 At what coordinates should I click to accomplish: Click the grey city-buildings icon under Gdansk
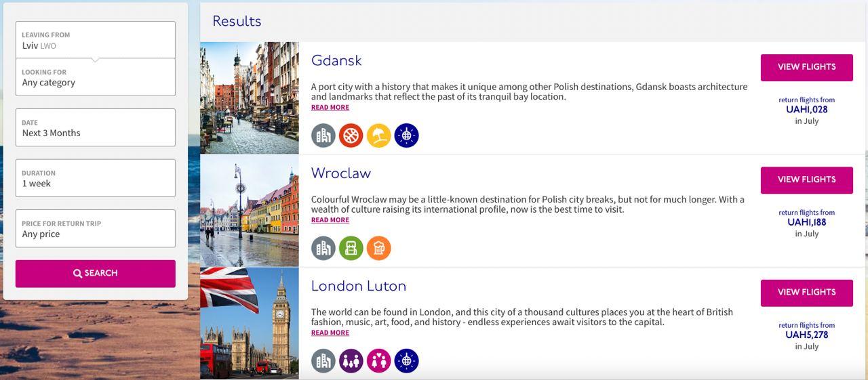323,135
